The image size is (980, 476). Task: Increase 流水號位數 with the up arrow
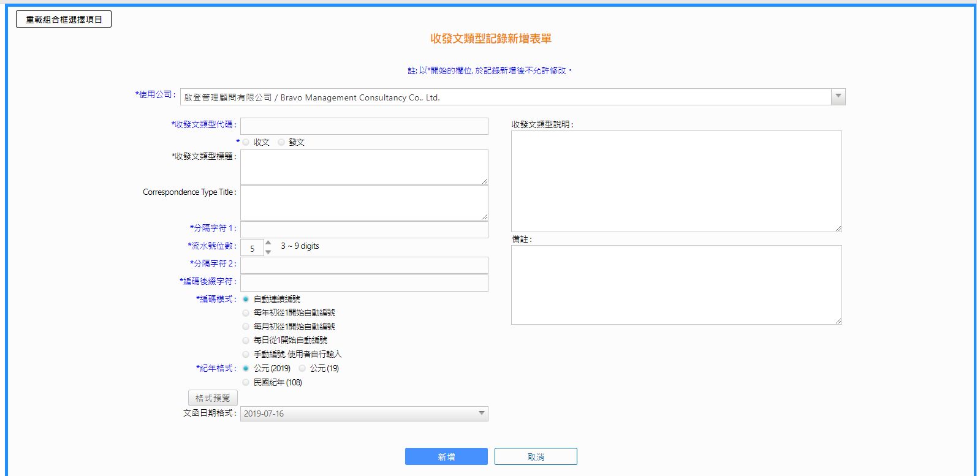[x=268, y=243]
